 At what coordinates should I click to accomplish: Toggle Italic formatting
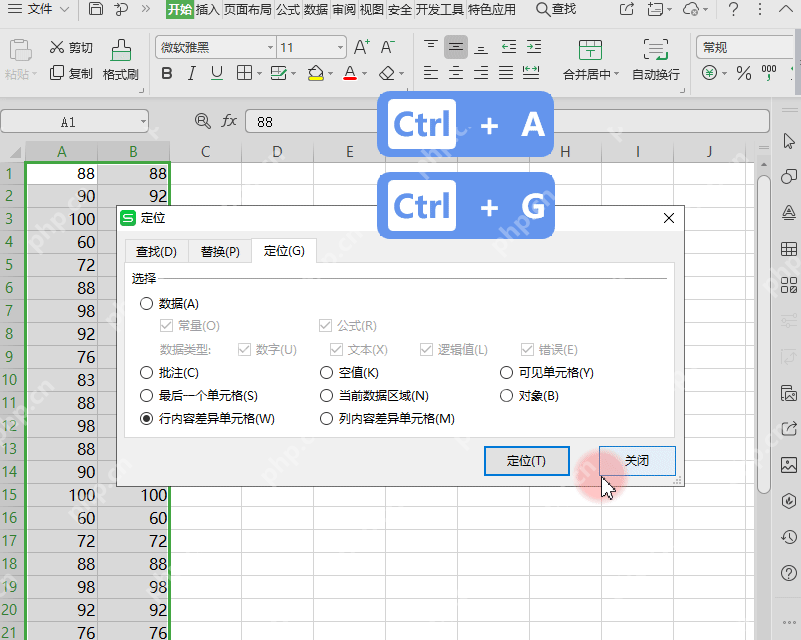pyautogui.click(x=192, y=74)
